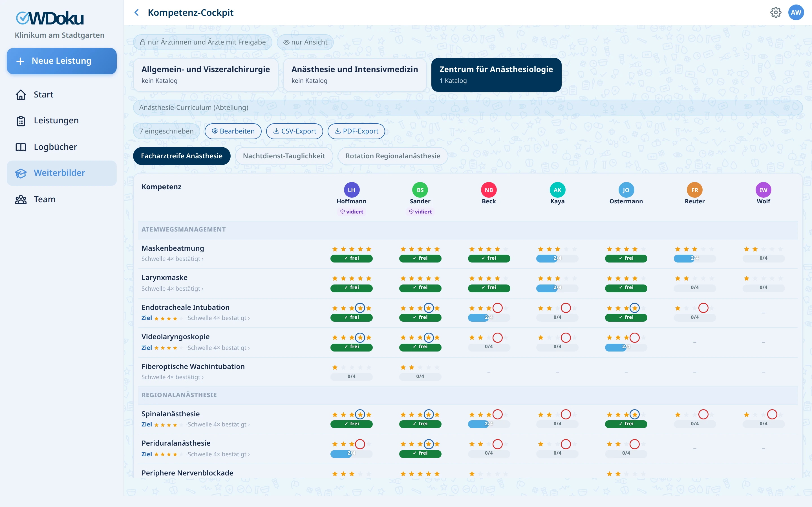Click the CSV-Export button

[294, 131]
